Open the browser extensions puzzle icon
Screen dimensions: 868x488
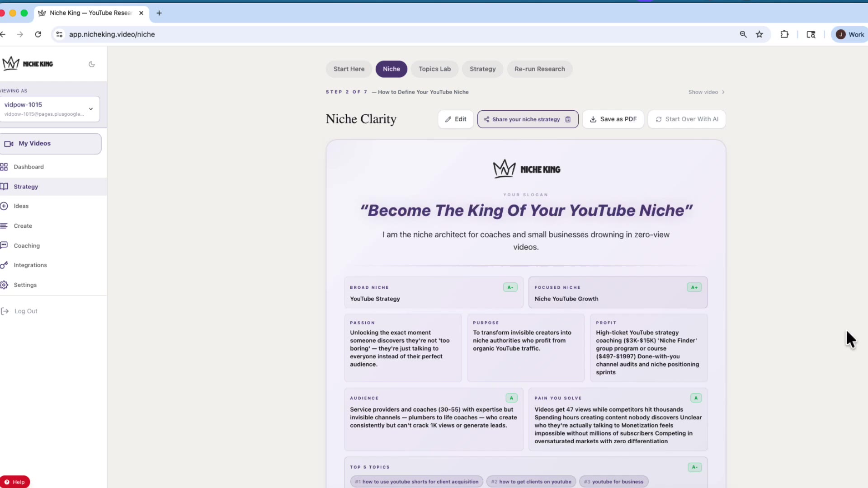[784, 34]
